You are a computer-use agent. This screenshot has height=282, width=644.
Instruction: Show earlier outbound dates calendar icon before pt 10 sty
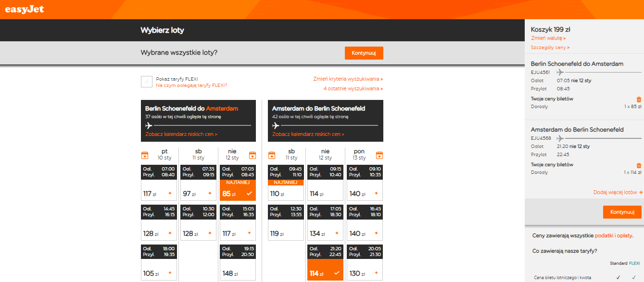(145, 155)
